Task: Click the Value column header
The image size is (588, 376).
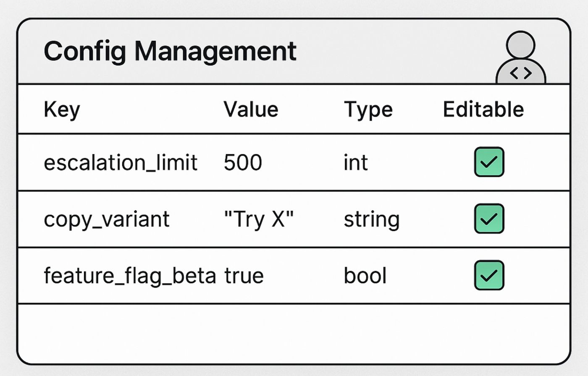Action: (251, 110)
